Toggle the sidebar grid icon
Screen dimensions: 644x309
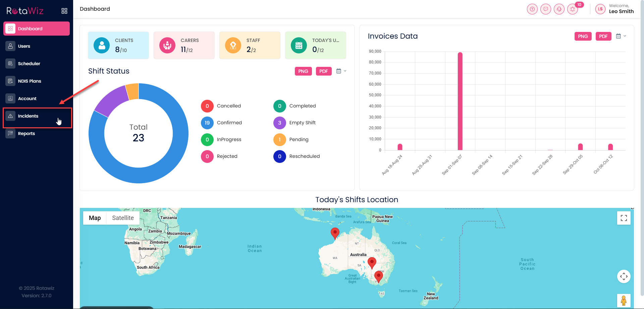click(64, 11)
